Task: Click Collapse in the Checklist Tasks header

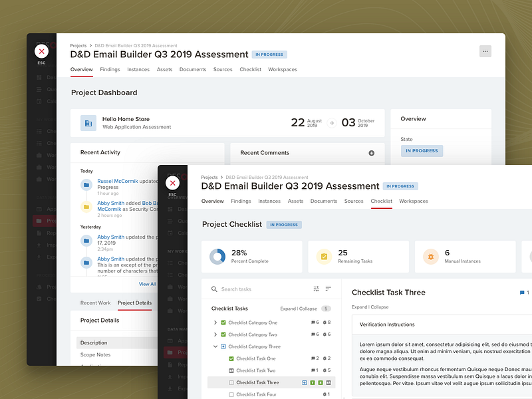Action: (x=308, y=309)
